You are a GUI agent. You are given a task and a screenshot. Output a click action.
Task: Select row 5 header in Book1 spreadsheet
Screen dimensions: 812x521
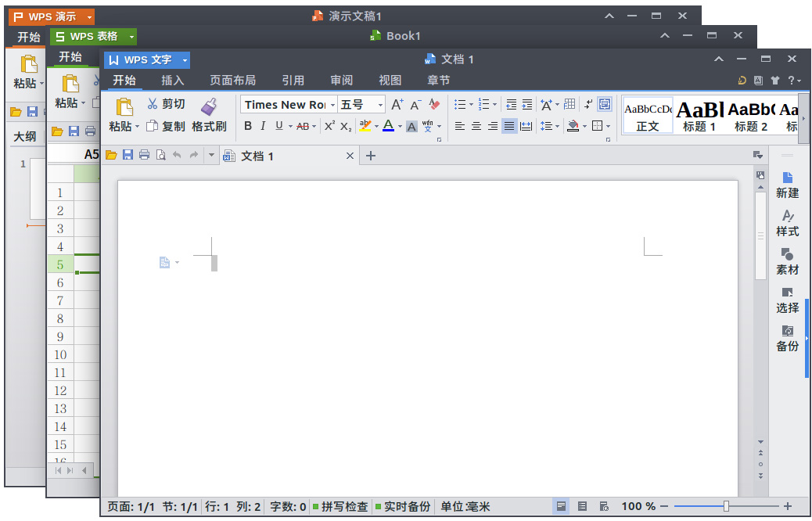[x=60, y=264]
